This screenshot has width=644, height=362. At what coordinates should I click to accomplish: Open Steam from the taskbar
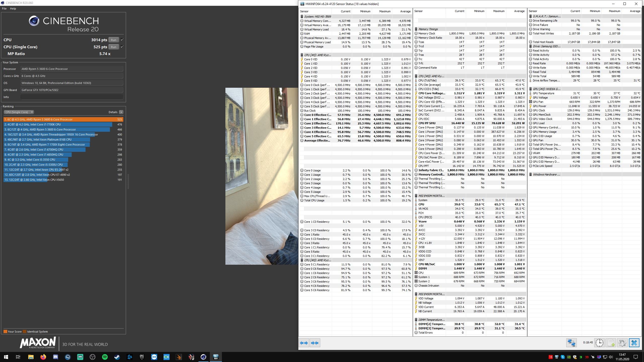pos(117,357)
